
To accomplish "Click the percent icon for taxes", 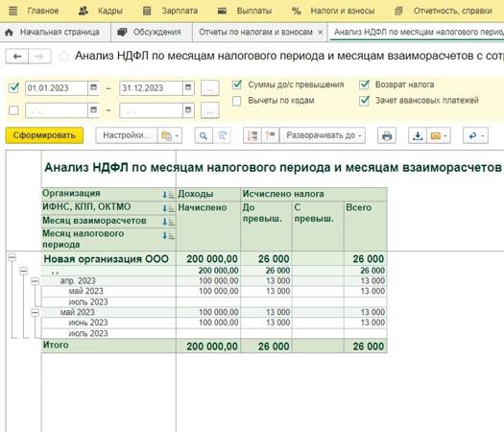I will point(297,12).
